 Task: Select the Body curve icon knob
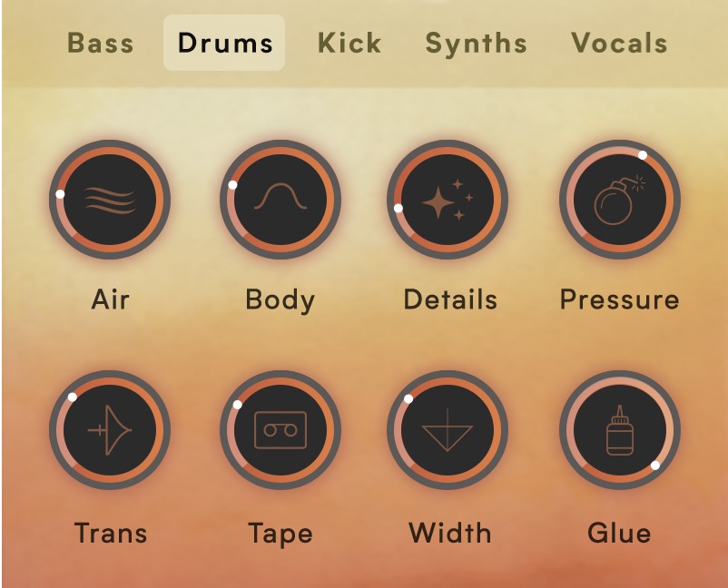(280, 200)
